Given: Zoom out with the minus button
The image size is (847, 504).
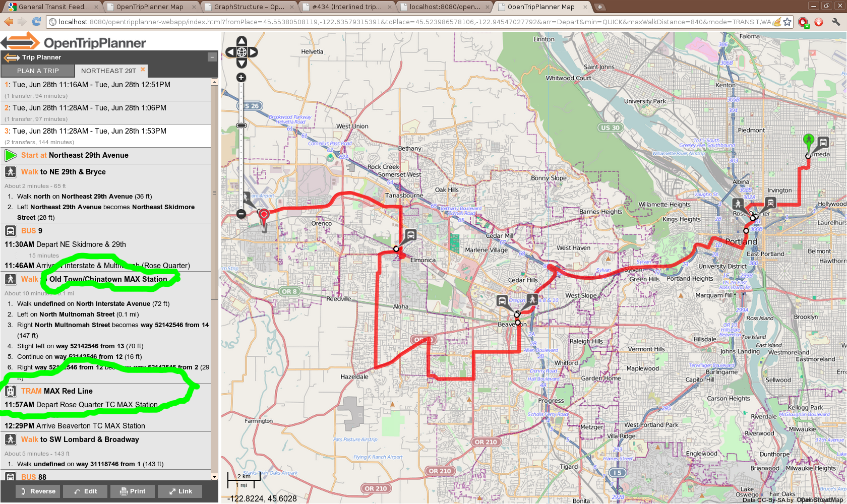Looking at the screenshot, I should point(241,214).
